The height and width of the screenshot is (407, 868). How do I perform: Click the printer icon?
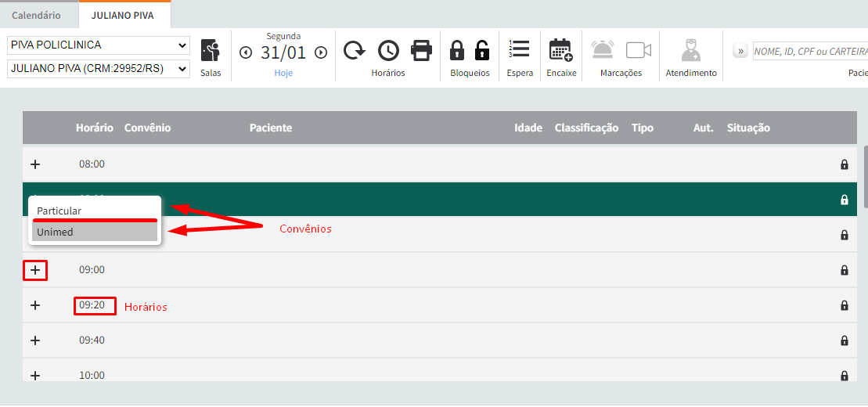[422, 51]
